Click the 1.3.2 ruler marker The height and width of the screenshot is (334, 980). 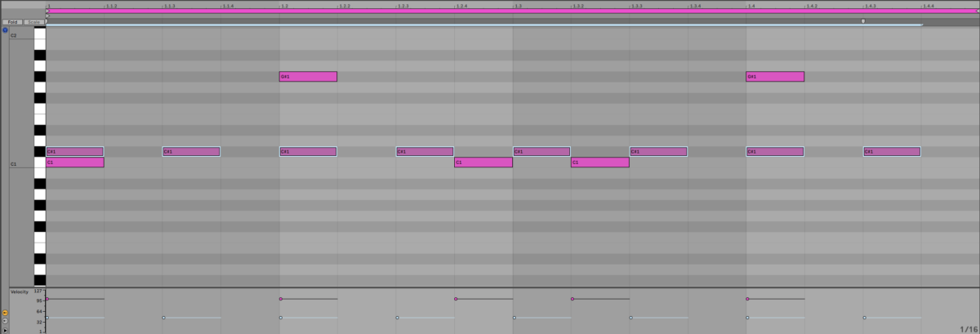578,6
